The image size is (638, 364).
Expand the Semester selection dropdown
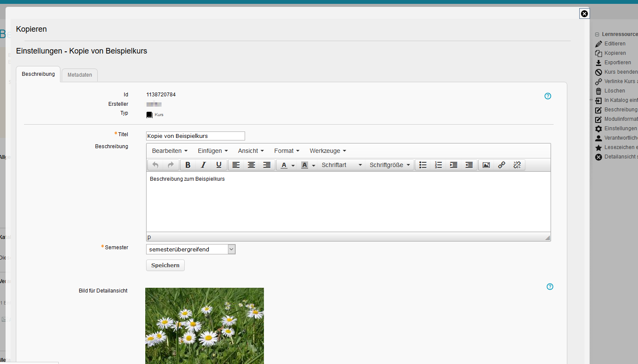[x=231, y=249]
